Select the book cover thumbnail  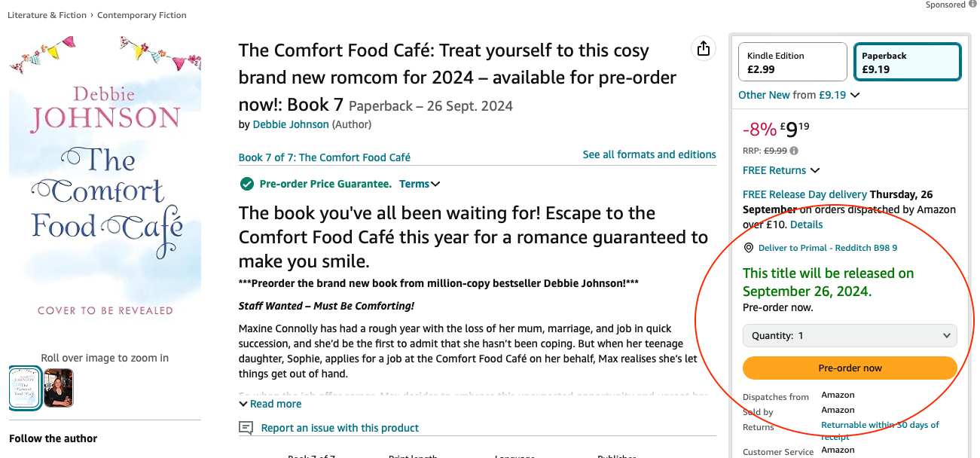click(x=25, y=387)
